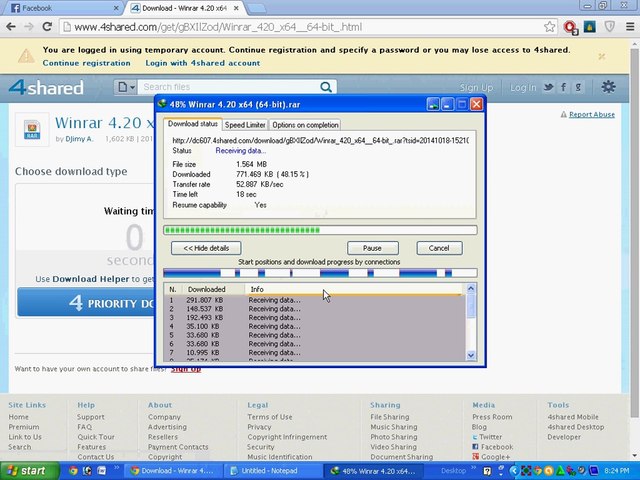Click the Report Abuse link
The width and height of the screenshot is (640, 480).
point(591,114)
